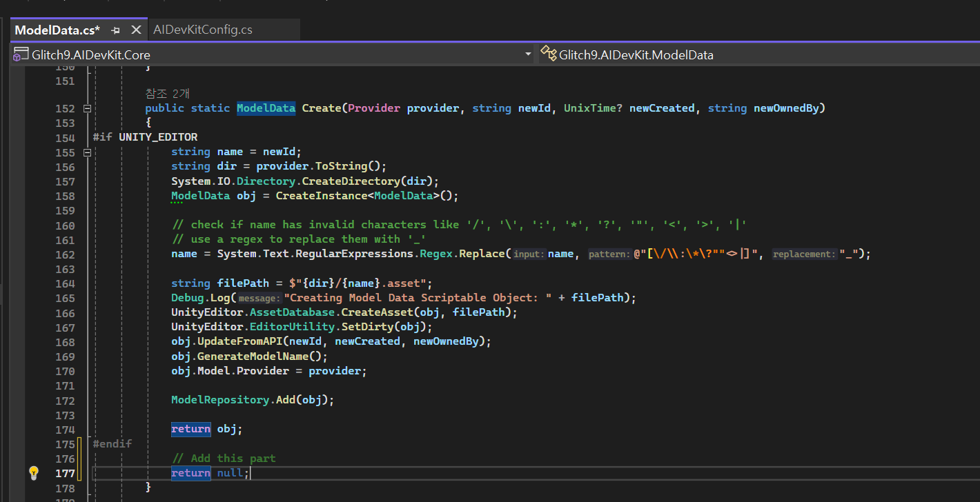Viewport: 980px width, 502px height.
Task: Click the ModelRepository.Add(obj) call
Action: tap(253, 400)
